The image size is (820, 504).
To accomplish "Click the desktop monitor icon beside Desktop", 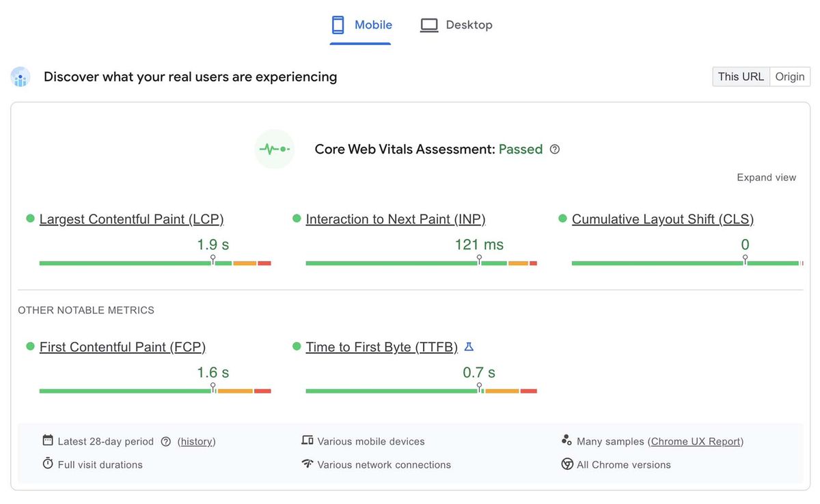I will [x=429, y=24].
